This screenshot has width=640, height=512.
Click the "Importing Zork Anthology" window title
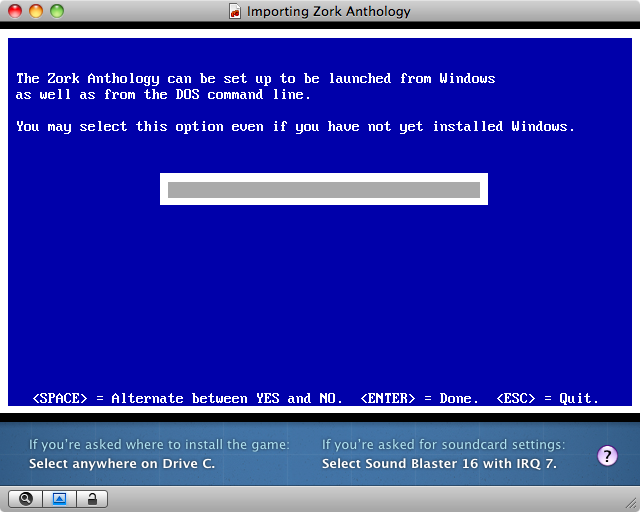328,12
